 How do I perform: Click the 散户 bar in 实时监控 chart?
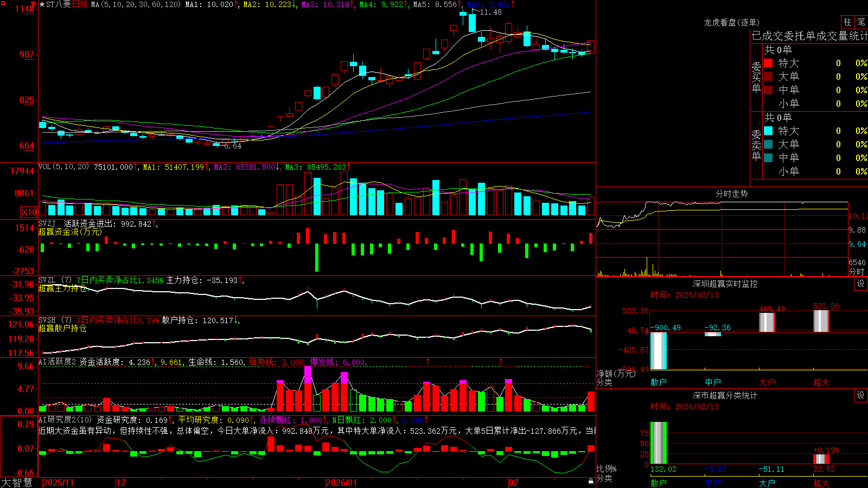[658, 351]
